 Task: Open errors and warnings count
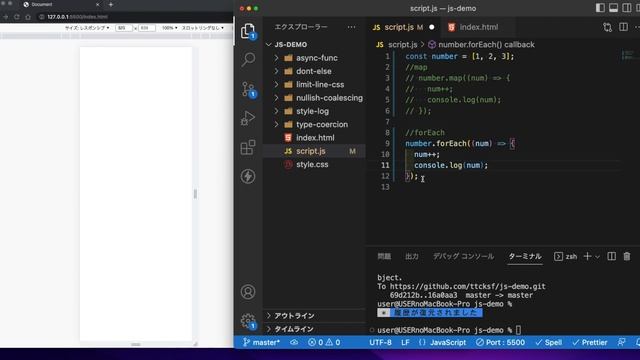pos(324,342)
